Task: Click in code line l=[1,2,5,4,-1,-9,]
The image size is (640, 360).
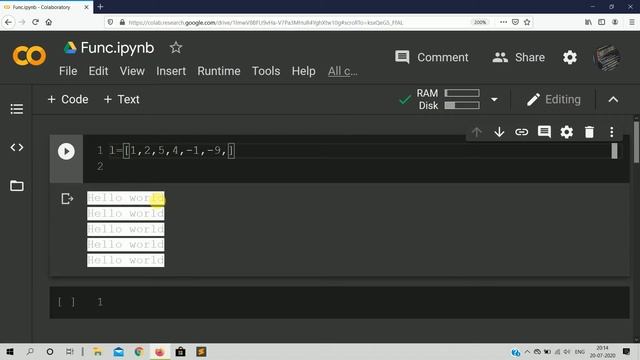Action: (x=171, y=151)
